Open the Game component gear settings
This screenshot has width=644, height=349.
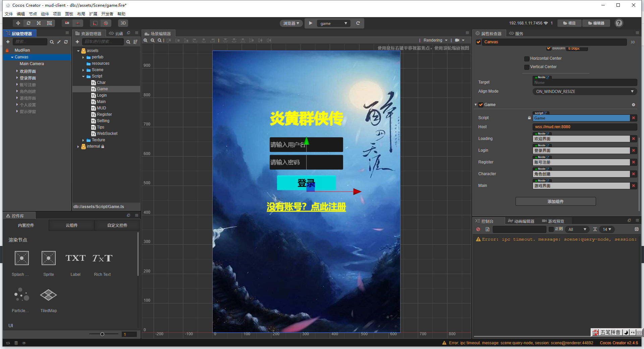coord(634,105)
